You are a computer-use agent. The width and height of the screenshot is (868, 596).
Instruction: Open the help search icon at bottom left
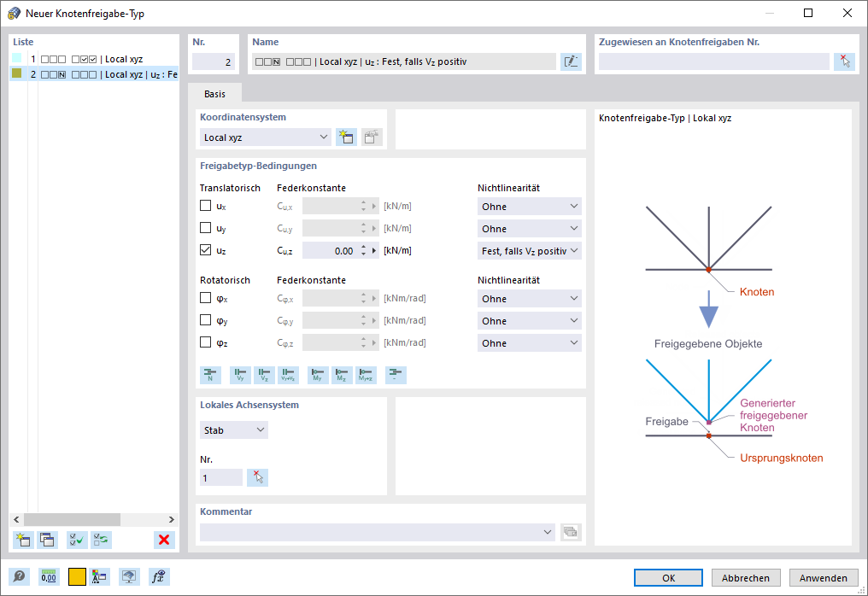[20, 577]
